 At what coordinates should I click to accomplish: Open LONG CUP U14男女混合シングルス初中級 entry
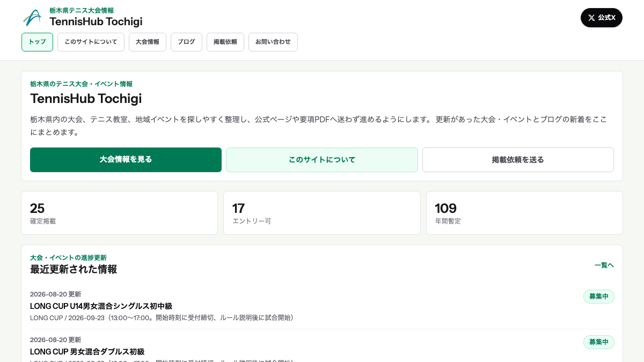click(x=101, y=306)
